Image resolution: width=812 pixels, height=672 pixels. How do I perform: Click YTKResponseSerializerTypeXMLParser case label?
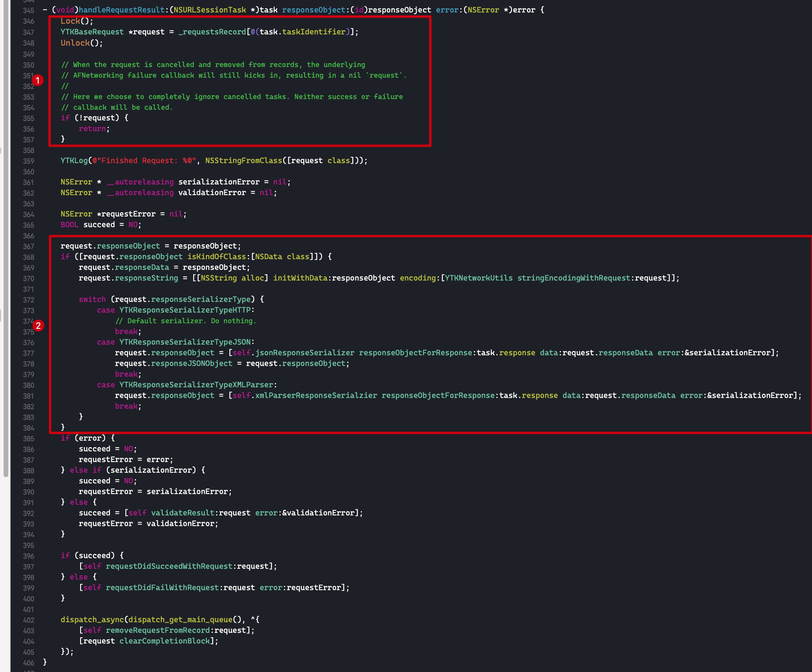click(x=196, y=385)
